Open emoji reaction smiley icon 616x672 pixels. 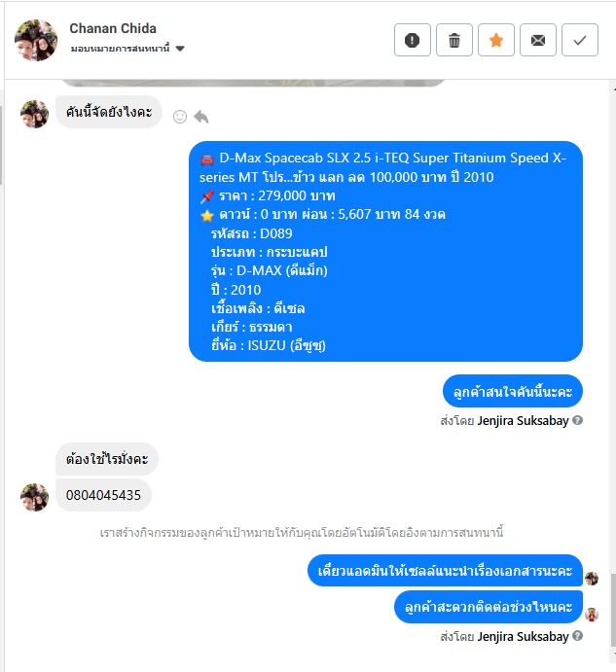pyautogui.click(x=180, y=117)
